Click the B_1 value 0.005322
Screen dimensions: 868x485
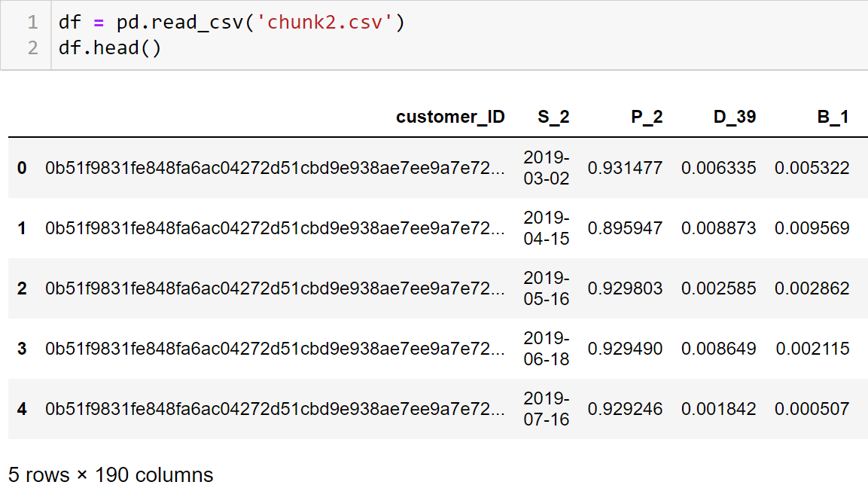coord(812,168)
